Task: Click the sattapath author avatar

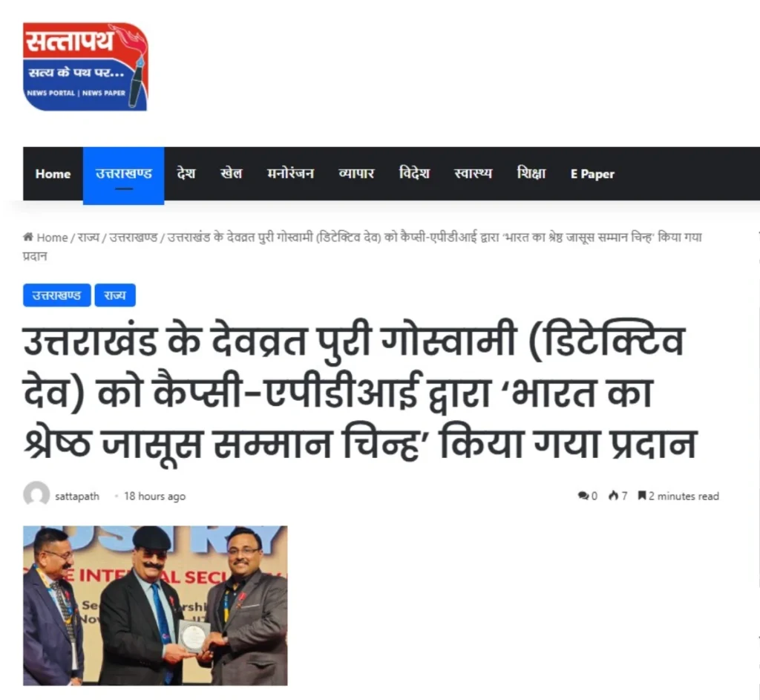Action: [x=36, y=495]
